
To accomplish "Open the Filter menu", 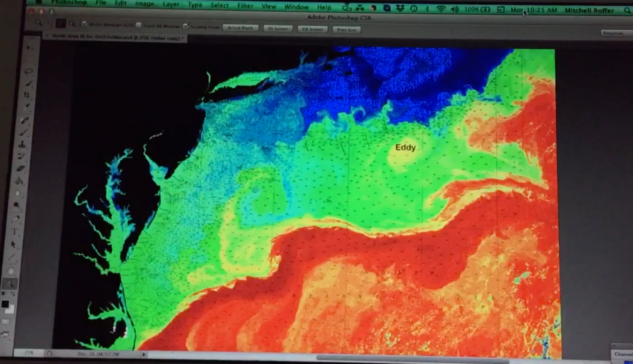I will pos(245,5).
